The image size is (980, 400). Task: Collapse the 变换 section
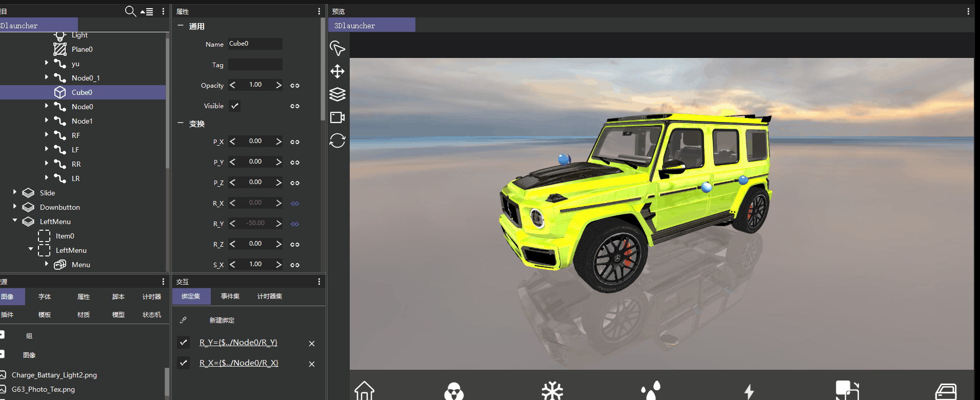[x=181, y=123]
